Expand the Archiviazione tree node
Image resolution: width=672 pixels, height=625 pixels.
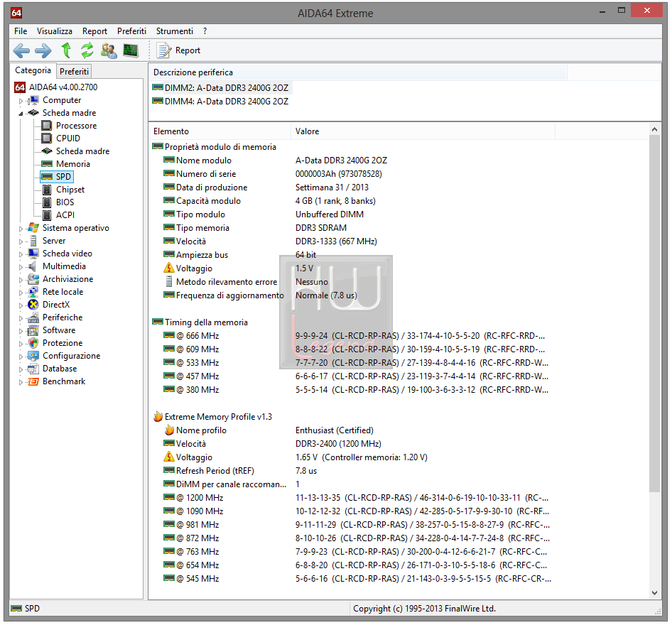[21, 280]
